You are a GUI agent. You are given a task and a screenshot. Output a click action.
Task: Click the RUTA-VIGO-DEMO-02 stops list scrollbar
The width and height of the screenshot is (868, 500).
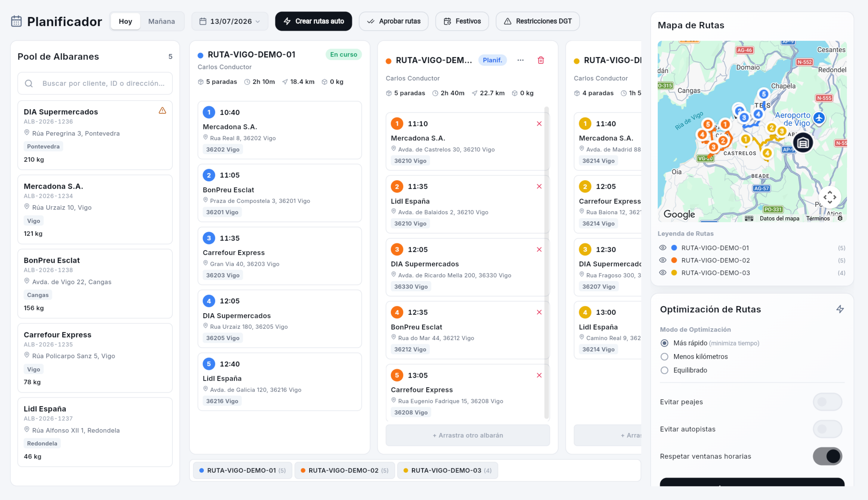point(546,263)
